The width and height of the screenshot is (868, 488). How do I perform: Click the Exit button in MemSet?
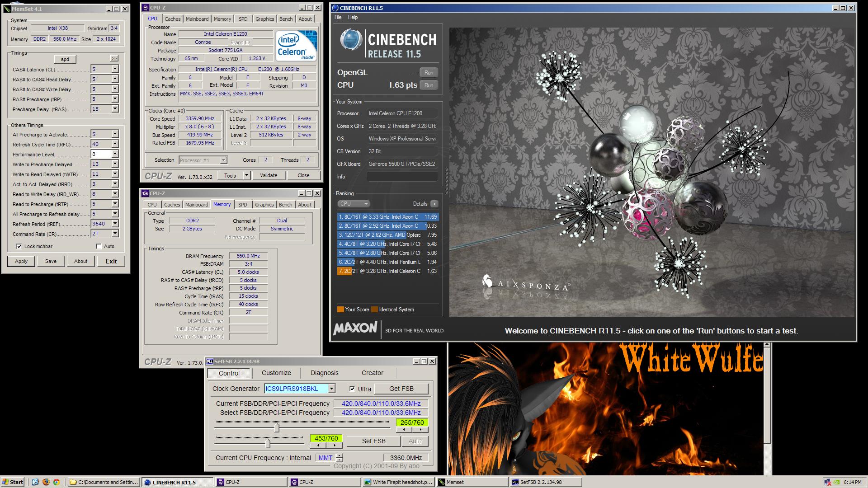[111, 261]
